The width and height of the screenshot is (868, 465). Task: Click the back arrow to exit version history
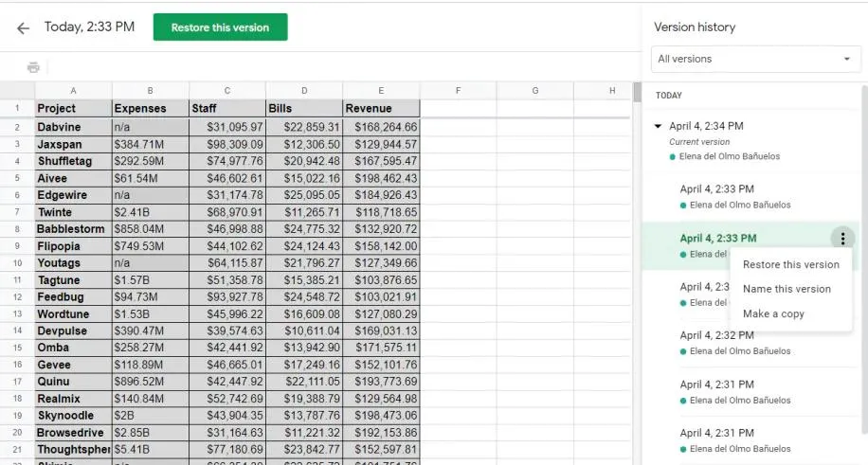(23, 27)
